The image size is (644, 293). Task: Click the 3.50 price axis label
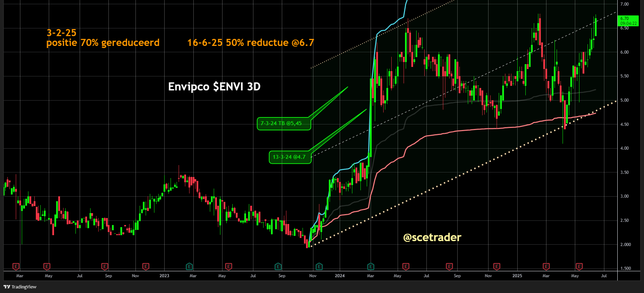click(x=624, y=172)
